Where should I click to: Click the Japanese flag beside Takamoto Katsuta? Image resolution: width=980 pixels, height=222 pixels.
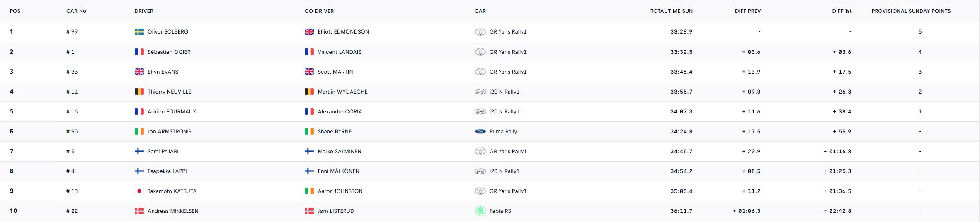coord(139,191)
